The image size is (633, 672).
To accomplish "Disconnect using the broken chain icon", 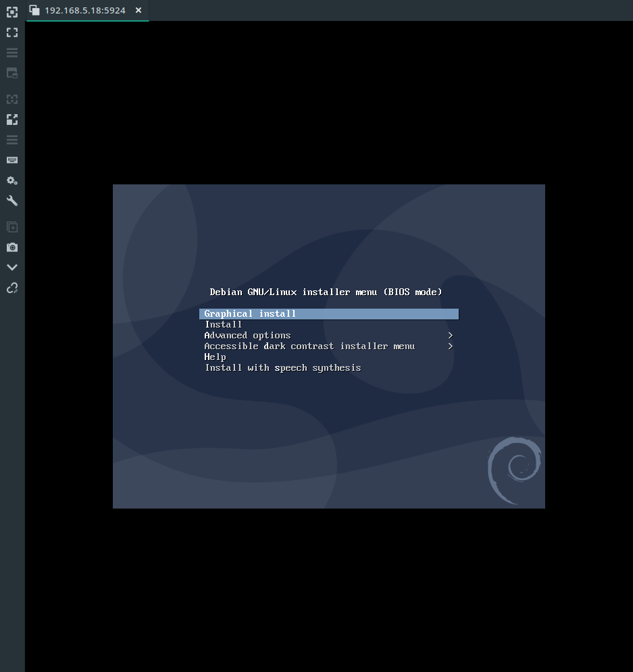I will (12, 288).
